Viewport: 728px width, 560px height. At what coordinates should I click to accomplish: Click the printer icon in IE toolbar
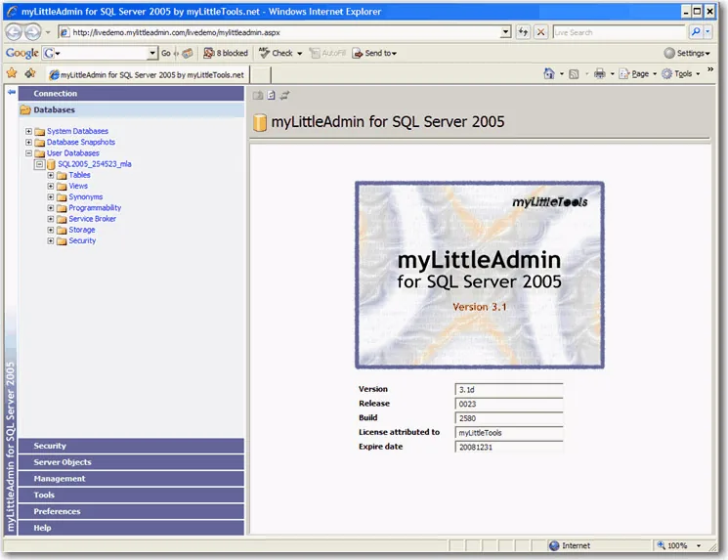600,73
